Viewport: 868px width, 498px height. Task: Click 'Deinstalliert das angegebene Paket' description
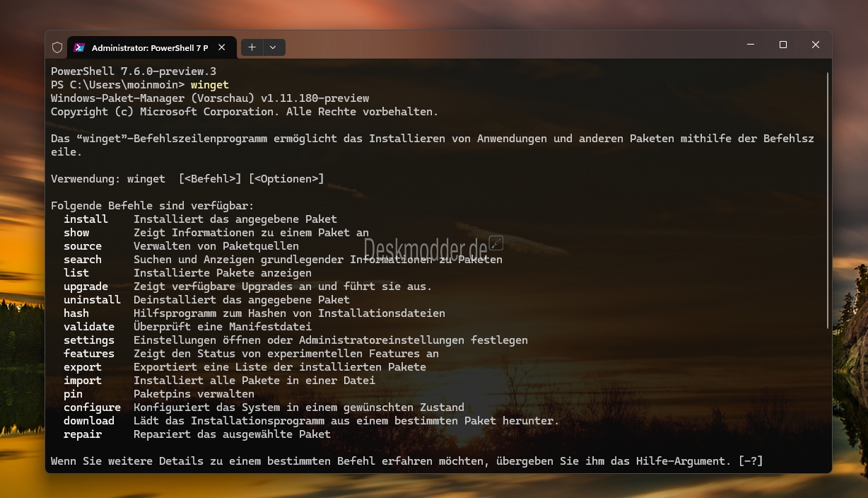click(242, 300)
